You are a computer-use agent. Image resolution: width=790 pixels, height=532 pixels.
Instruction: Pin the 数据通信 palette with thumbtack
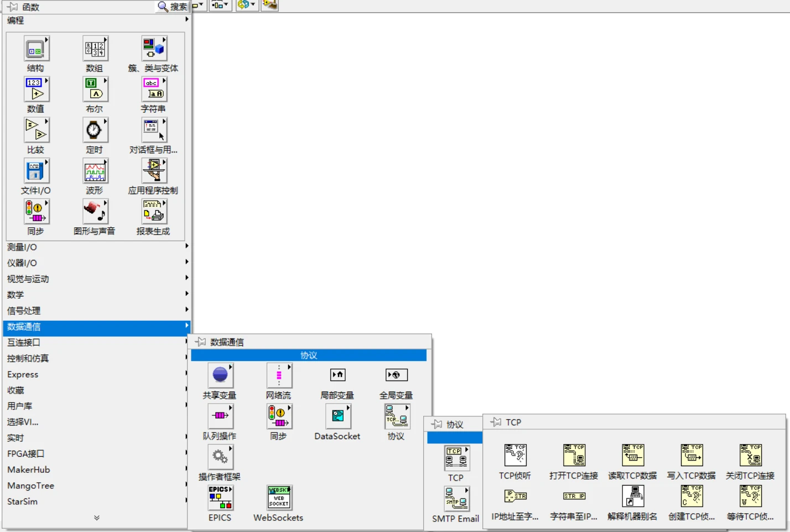200,342
